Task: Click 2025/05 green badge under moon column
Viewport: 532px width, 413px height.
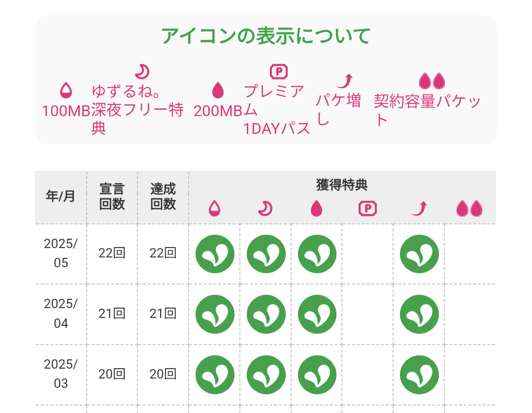Action: [266, 254]
